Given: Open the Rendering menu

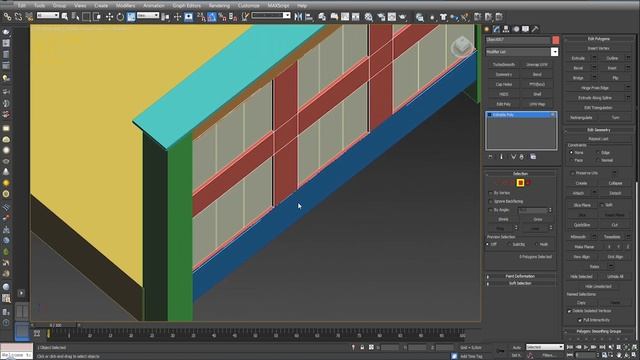Looking at the screenshot, I should [x=219, y=6].
